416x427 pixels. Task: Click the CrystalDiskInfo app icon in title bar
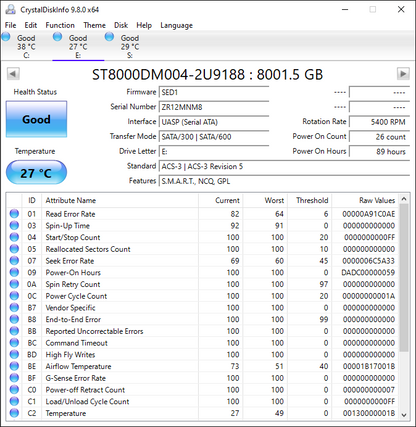(x=10, y=9)
